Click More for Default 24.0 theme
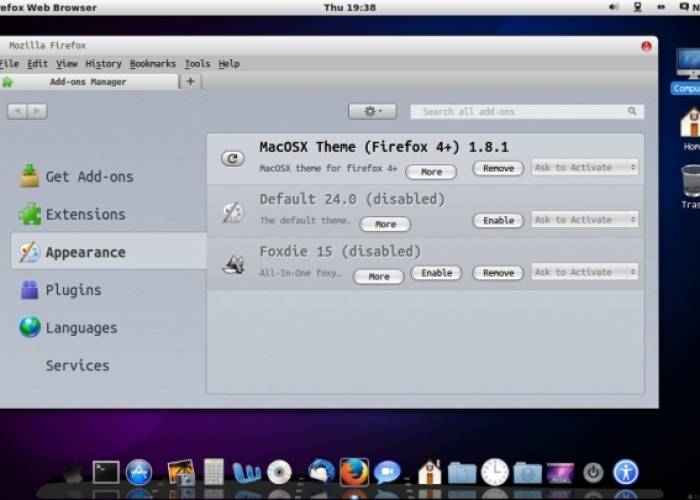The image size is (700, 500). point(385,224)
